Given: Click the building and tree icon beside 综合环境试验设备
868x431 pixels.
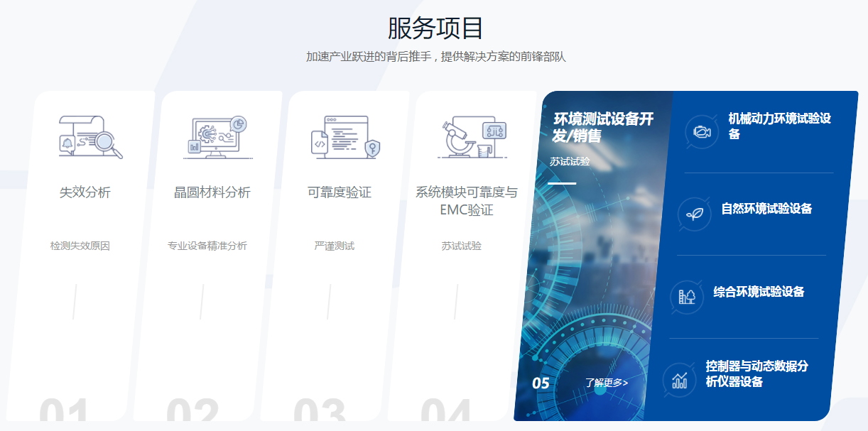Looking at the screenshot, I should (x=687, y=297).
